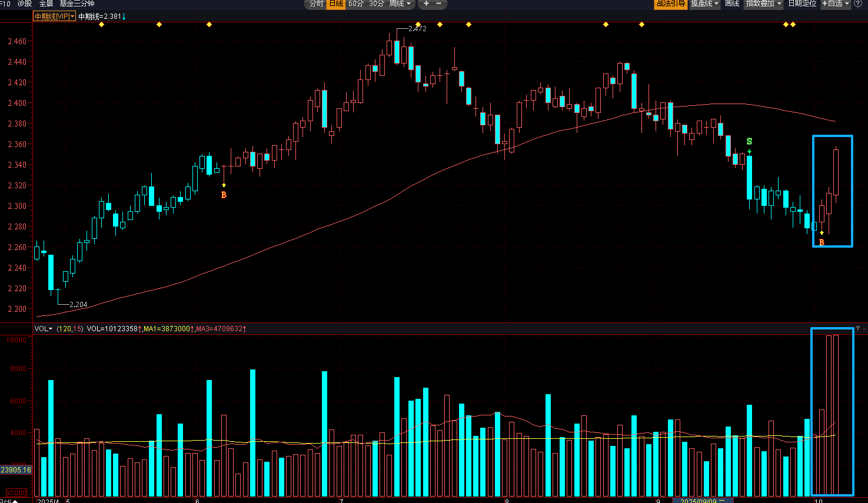Click the zoom out minus icon
Image resolution: width=868 pixels, height=503 pixels.
(x=438, y=4)
